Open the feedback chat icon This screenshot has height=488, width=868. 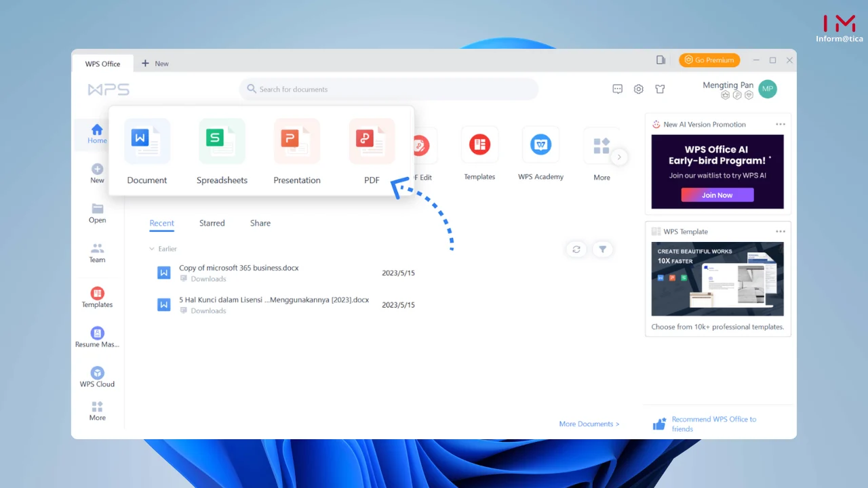tap(617, 89)
